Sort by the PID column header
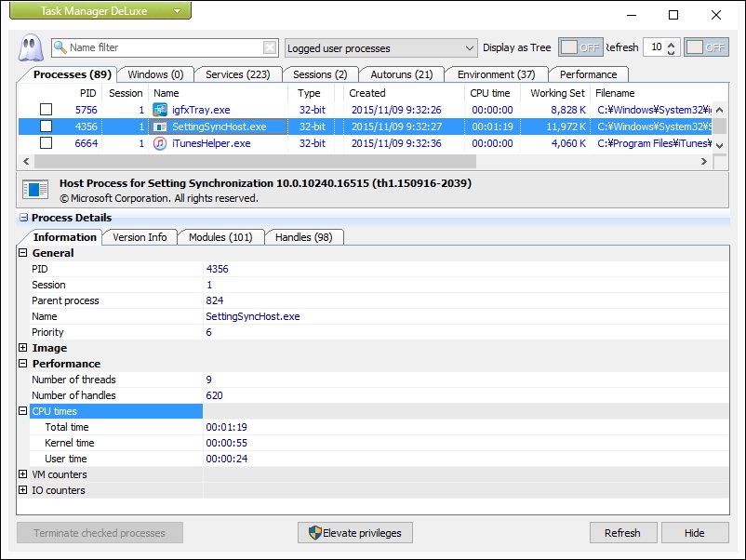746x560 pixels. tap(88, 93)
